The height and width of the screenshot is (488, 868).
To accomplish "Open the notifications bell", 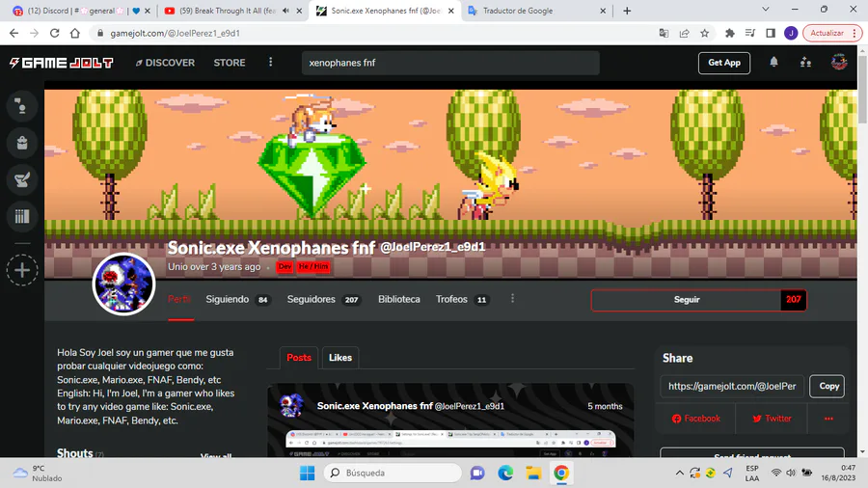I will (773, 62).
